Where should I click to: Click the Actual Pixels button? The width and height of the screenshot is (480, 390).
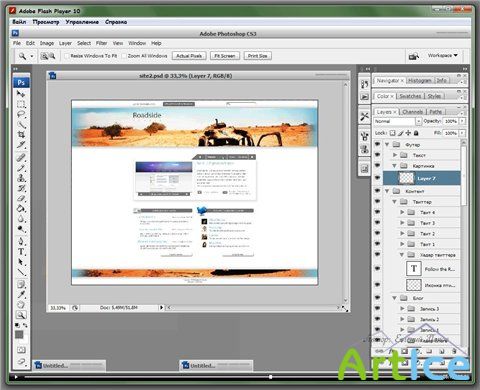[189, 56]
